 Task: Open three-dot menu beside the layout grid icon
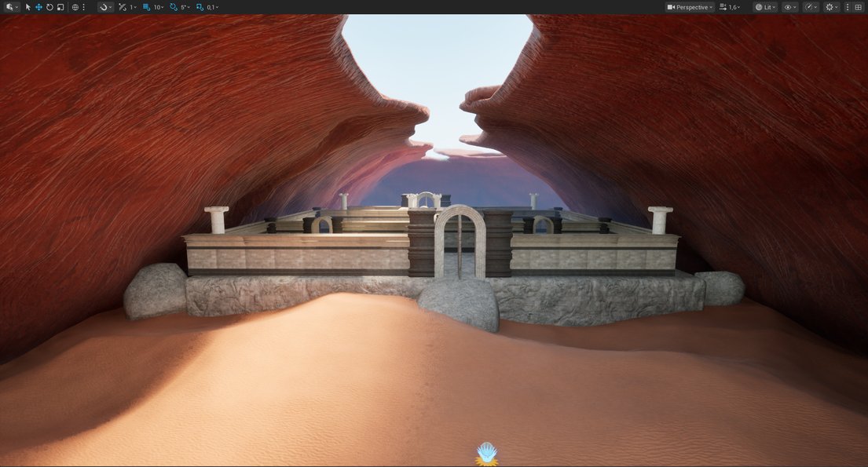[x=848, y=7]
